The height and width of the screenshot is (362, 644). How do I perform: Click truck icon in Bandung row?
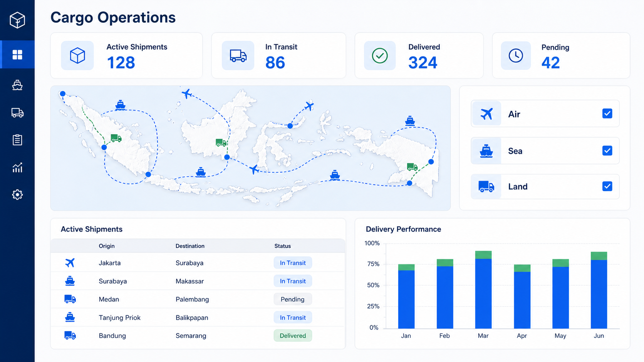70,335
